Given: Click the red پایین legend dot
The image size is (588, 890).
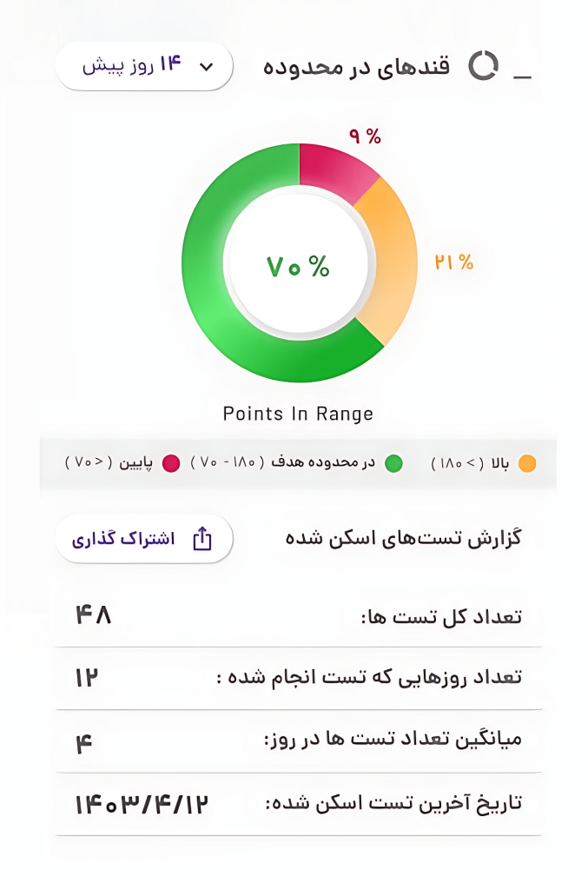Looking at the screenshot, I should (171, 463).
